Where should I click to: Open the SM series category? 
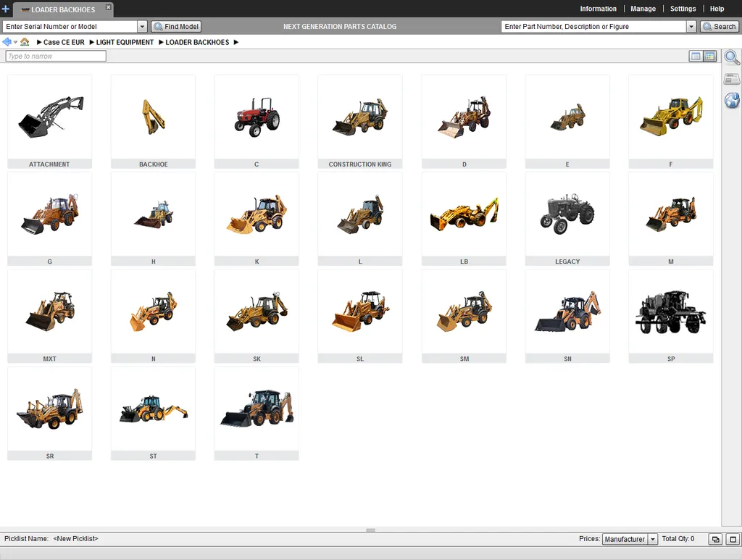(464, 317)
